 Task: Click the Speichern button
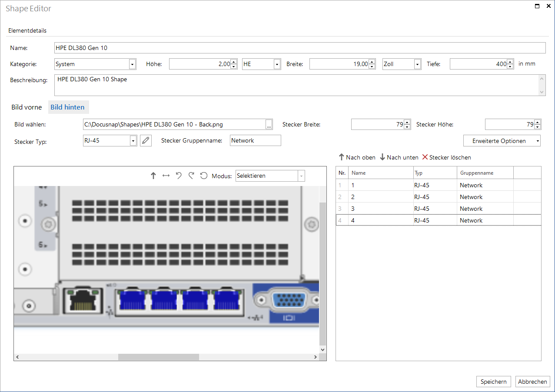point(493,382)
